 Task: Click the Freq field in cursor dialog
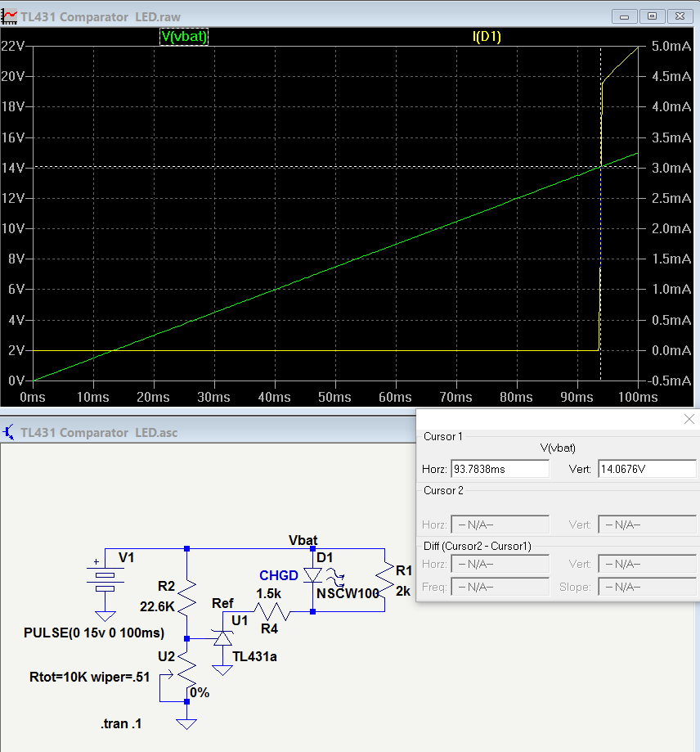pyautogui.click(x=500, y=587)
